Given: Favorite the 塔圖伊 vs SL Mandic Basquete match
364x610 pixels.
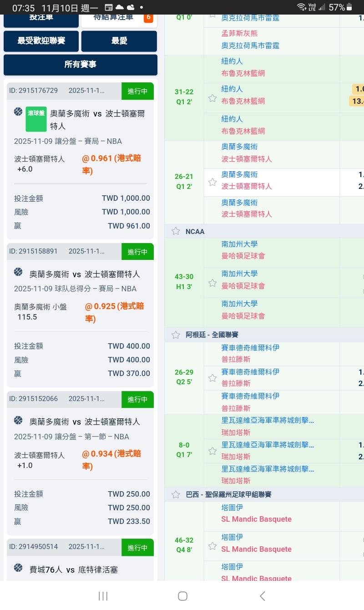Looking at the screenshot, I should pos(212,545).
